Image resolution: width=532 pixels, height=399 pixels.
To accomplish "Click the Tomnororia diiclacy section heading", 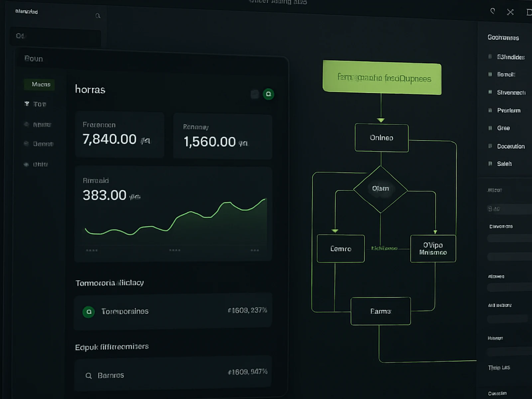I will pos(109,283).
